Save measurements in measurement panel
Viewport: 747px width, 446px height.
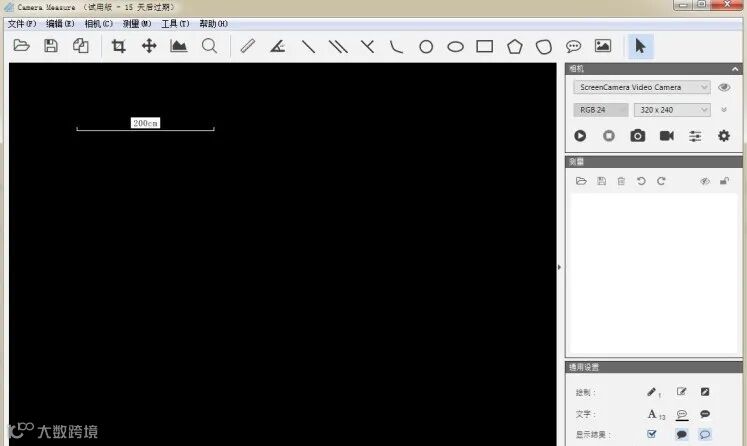tap(601, 181)
